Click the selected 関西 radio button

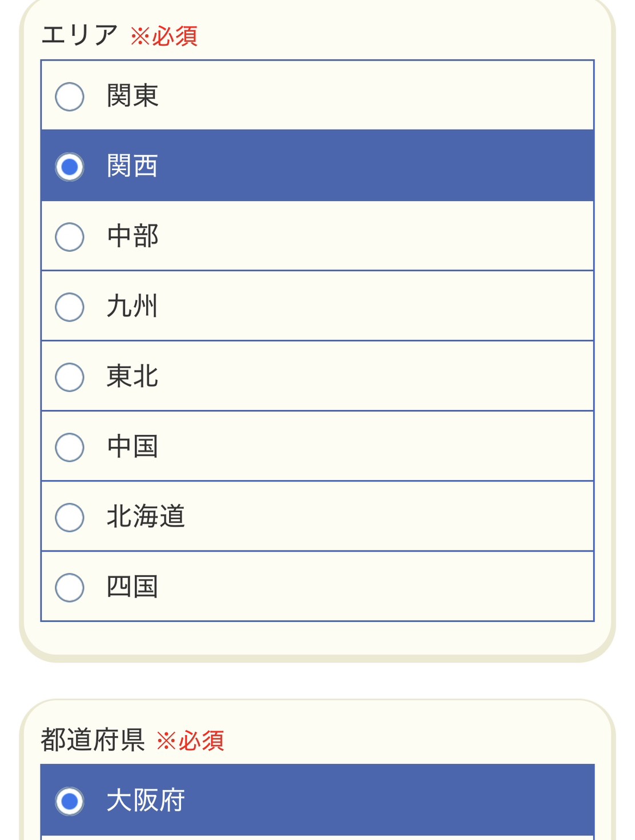click(70, 167)
